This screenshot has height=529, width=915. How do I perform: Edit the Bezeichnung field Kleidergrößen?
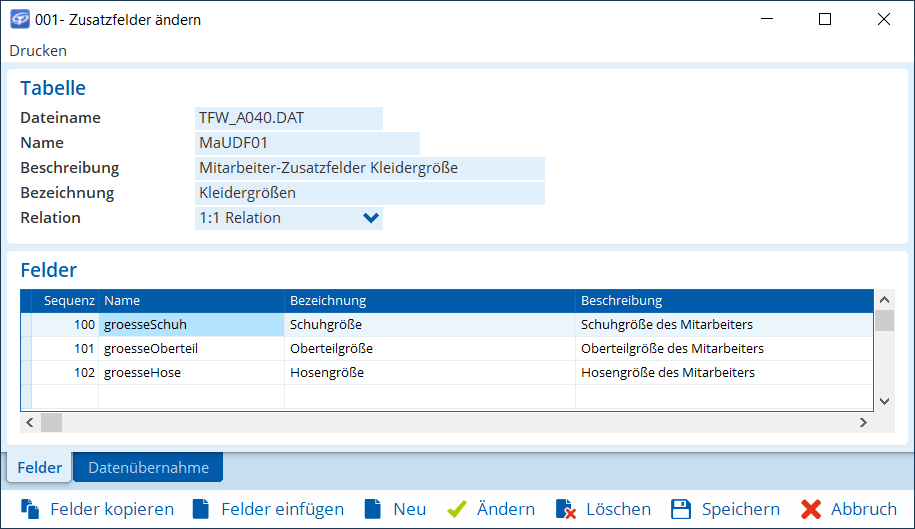pyautogui.click(x=369, y=193)
